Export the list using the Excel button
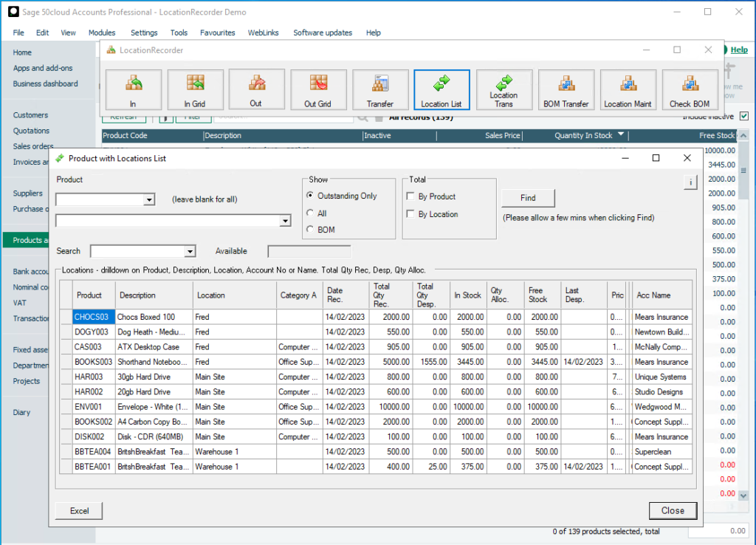 (78, 510)
